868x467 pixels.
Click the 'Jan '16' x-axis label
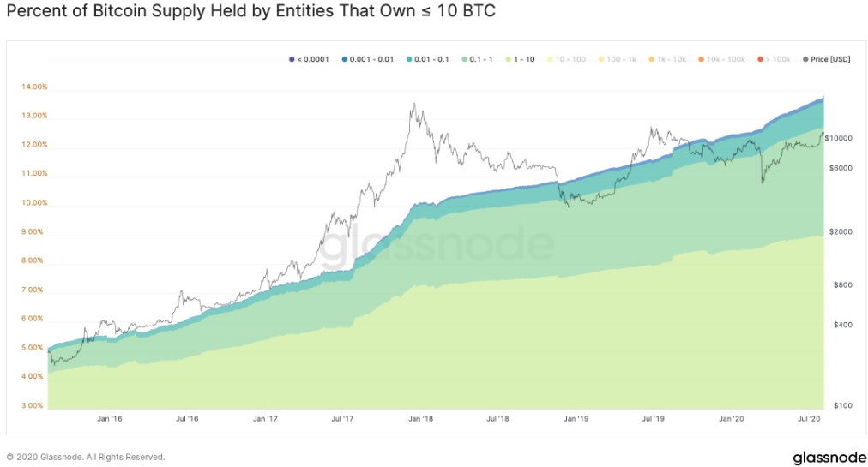pos(109,419)
